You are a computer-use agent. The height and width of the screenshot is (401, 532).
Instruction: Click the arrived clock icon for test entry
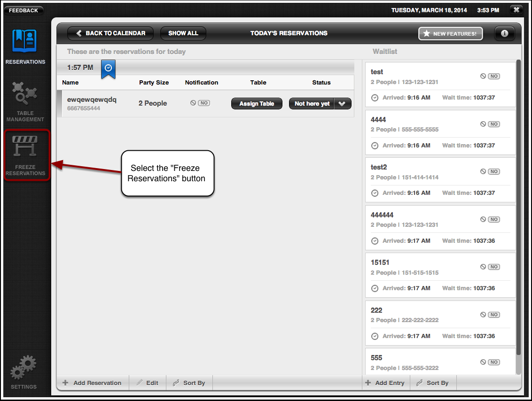(x=375, y=98)
